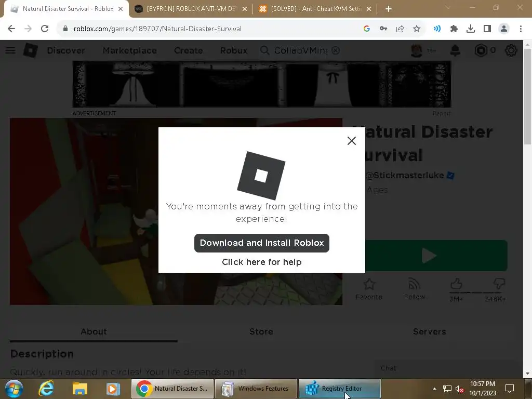Go forward in Chrome history
Screen dimensions: 532x399
coord(28,29)
